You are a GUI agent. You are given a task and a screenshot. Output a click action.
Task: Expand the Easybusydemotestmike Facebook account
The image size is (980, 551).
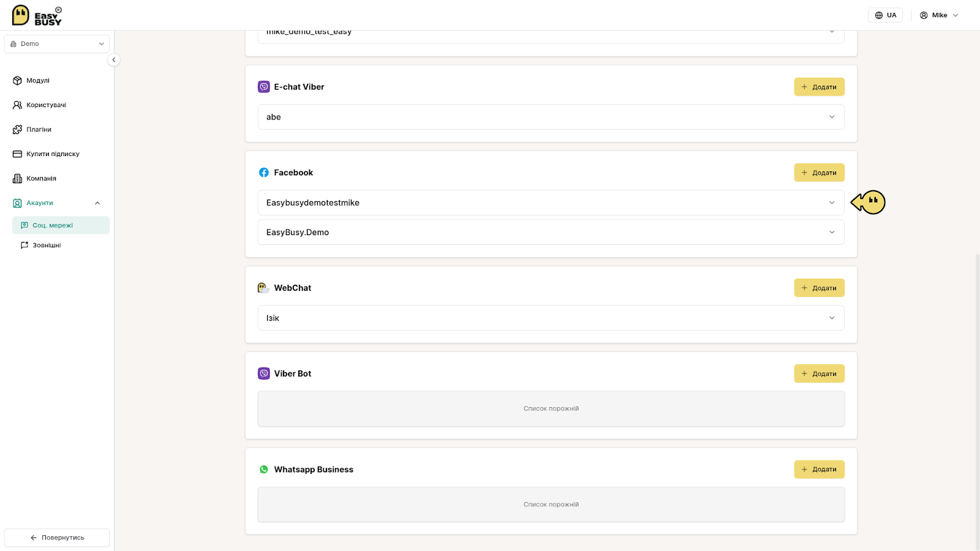click(x=551, y=203)
